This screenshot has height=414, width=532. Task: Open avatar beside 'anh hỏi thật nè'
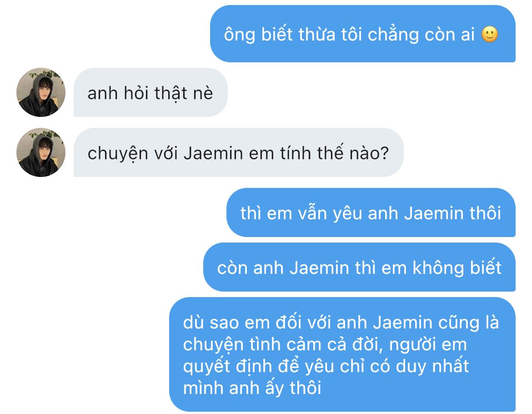41,92
